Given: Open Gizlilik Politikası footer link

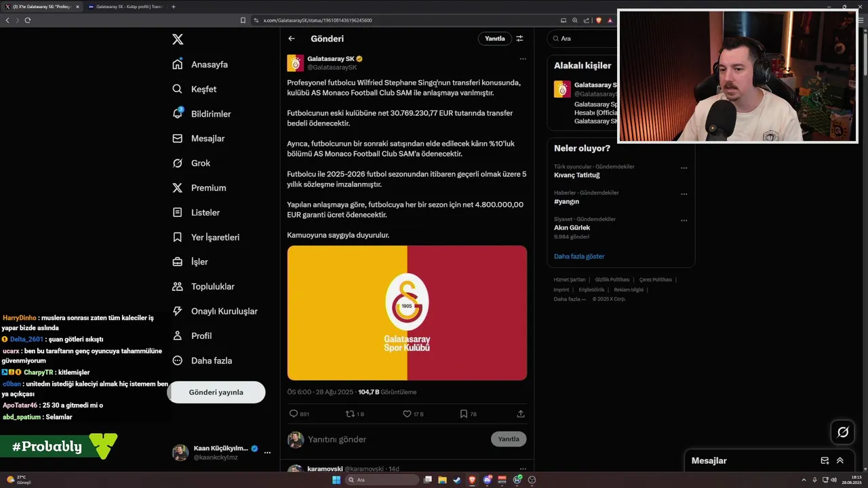Looking at the screenshot, I should (x=612, y=279).
